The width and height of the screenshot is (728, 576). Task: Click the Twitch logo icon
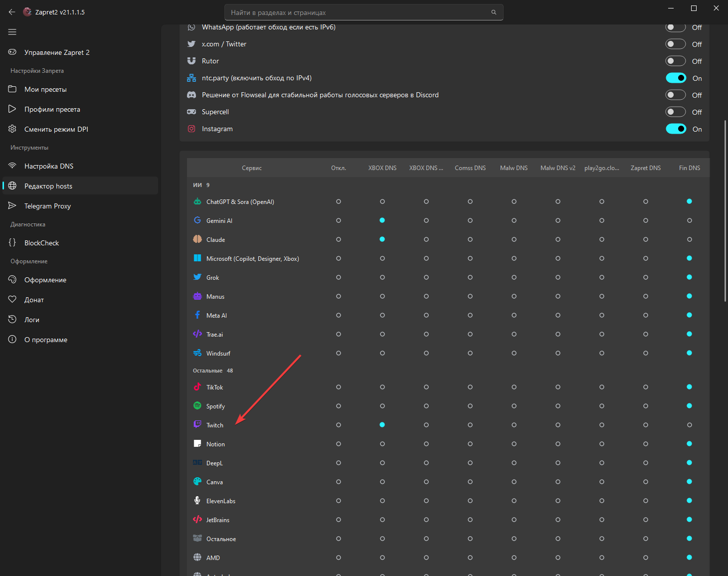coord(197,425)
